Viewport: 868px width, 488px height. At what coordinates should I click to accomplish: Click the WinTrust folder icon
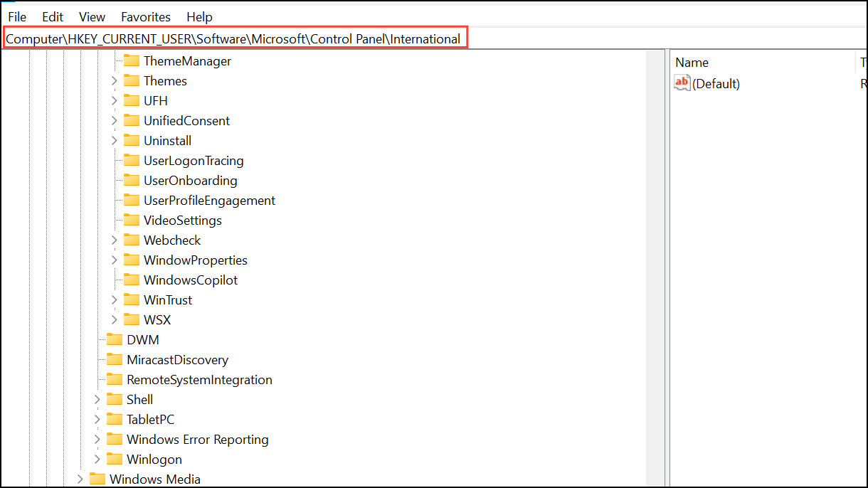(x=132, y=299)
